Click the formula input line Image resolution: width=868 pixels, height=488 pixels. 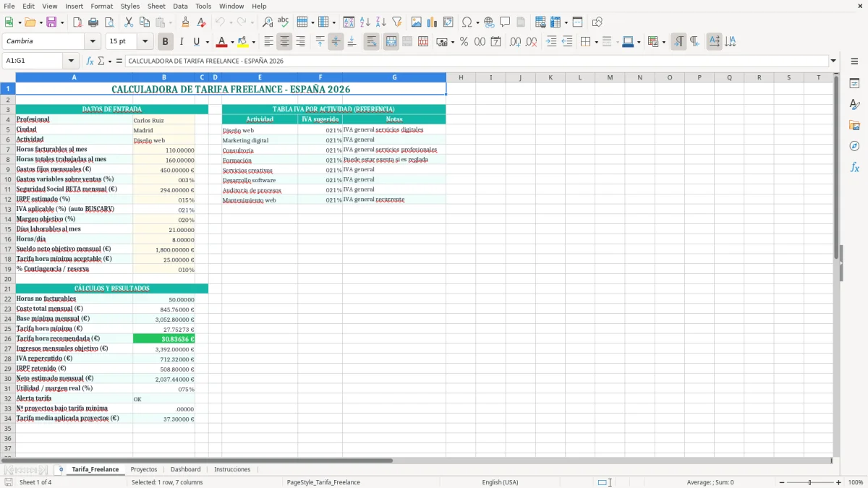click(476, 61)
